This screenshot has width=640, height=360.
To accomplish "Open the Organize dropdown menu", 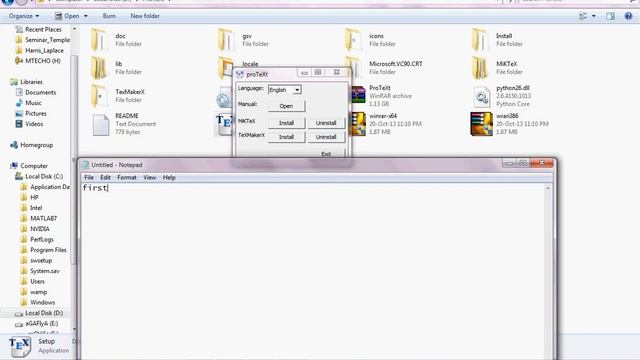I will (x=24, y=16).
